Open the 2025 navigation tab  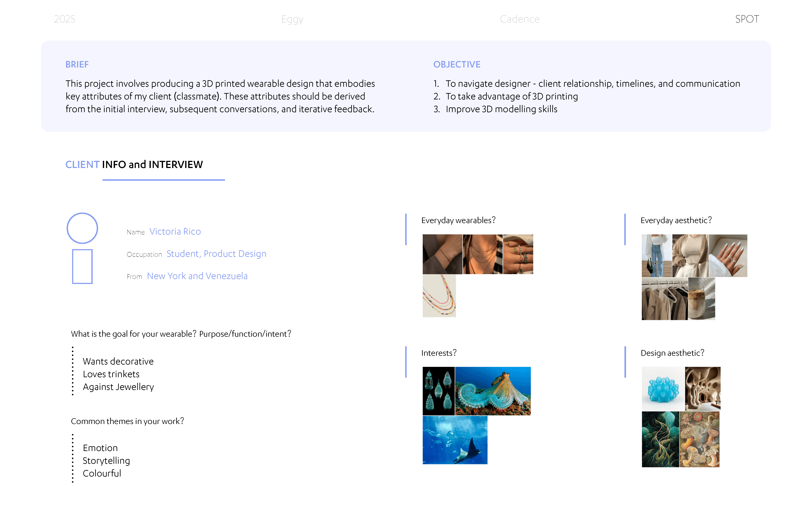64,19
